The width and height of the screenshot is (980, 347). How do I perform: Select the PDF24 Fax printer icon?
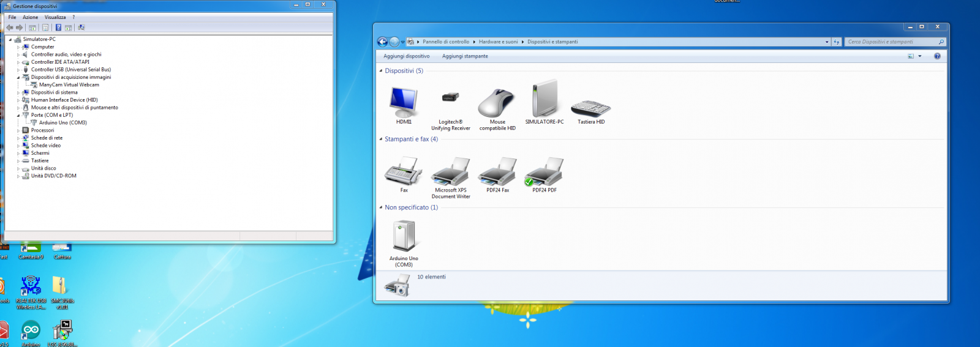(x=497, y=171)
